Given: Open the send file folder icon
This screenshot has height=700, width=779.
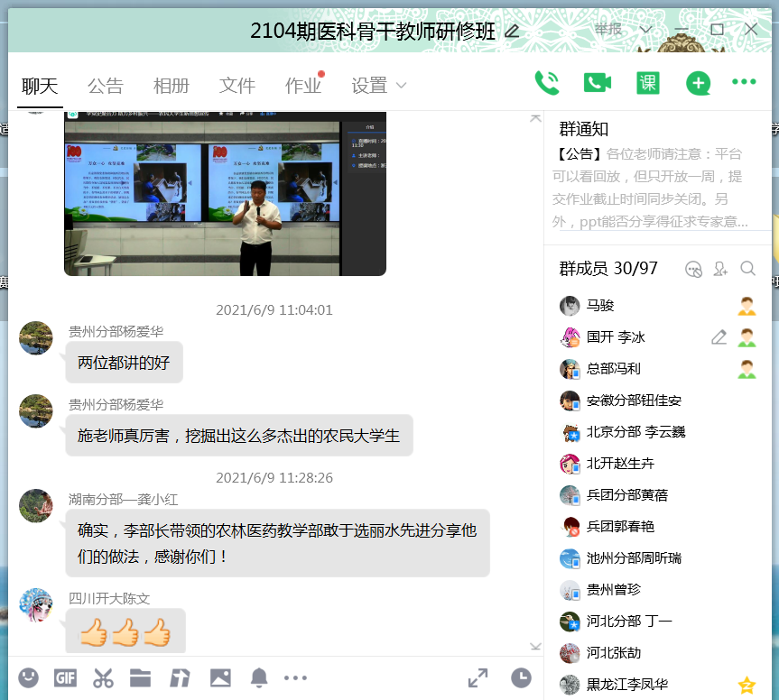Looking at the screenshot, I should (x=140, y=677).
